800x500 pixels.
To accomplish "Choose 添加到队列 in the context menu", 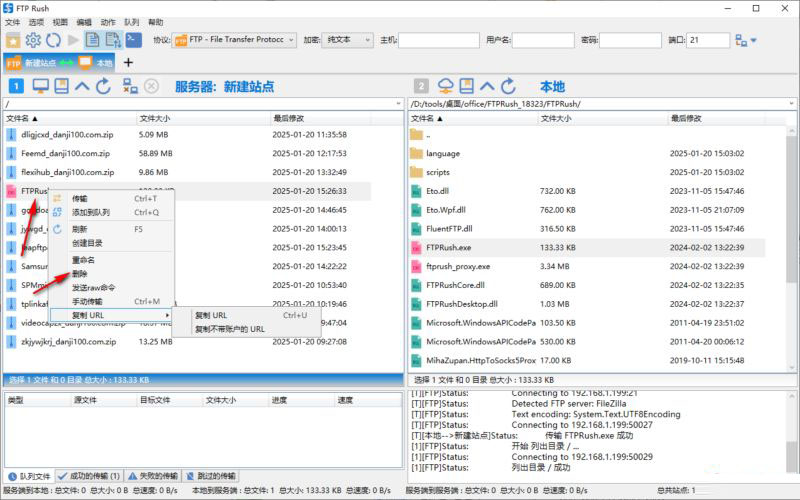I will pos(112,212).
